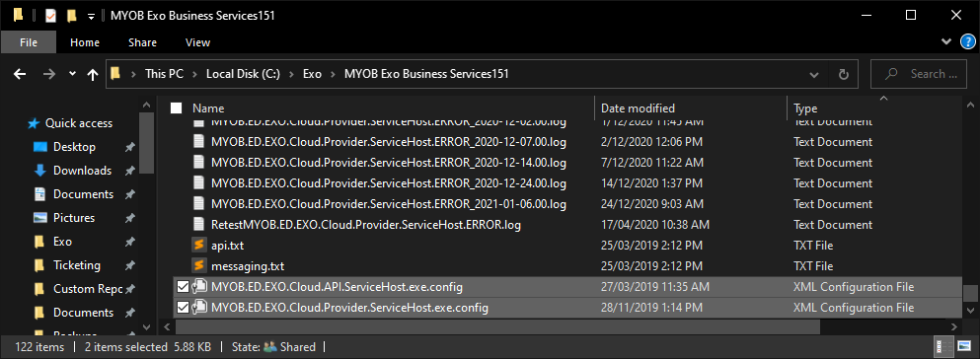Screen dimensions: 980x359
Task: Click the file list horizontal scrollbar
Action: tap(496, 326)
